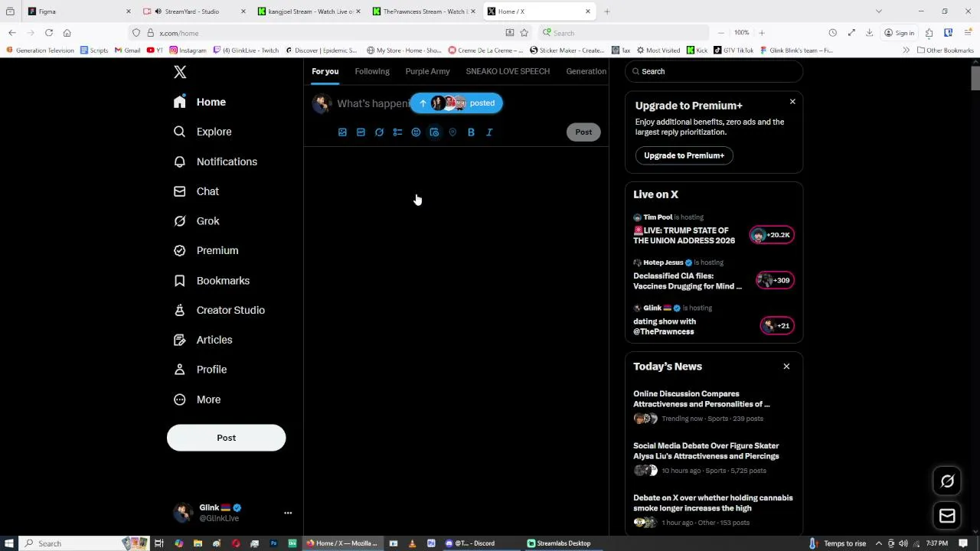Switch to kangjoel Stream browser tab
This screenshot has width=980, height=551.
point(306,11)
